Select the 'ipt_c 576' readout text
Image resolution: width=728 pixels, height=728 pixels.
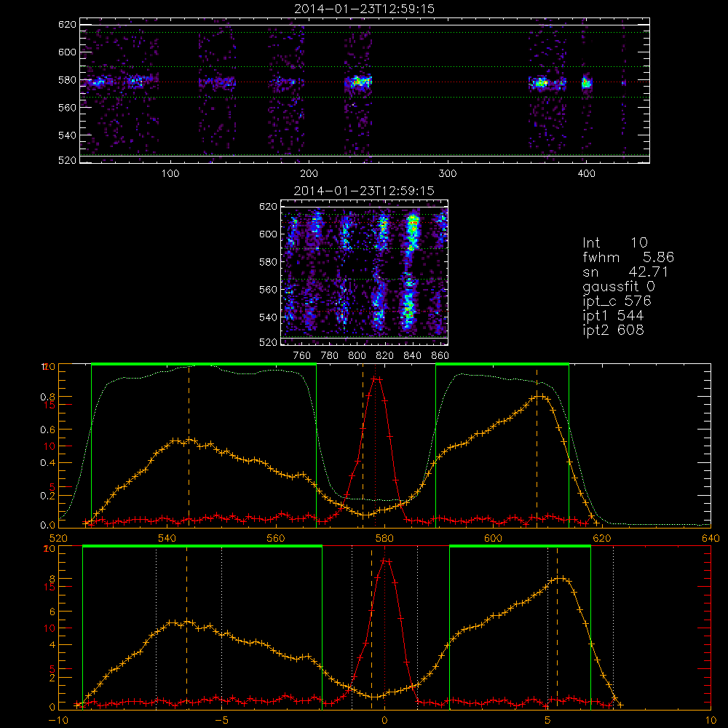click(x=617, y=301)
